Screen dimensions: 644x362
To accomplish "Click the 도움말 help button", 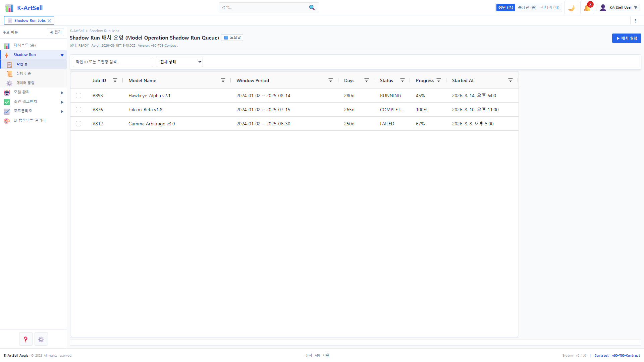I will 232,38.
